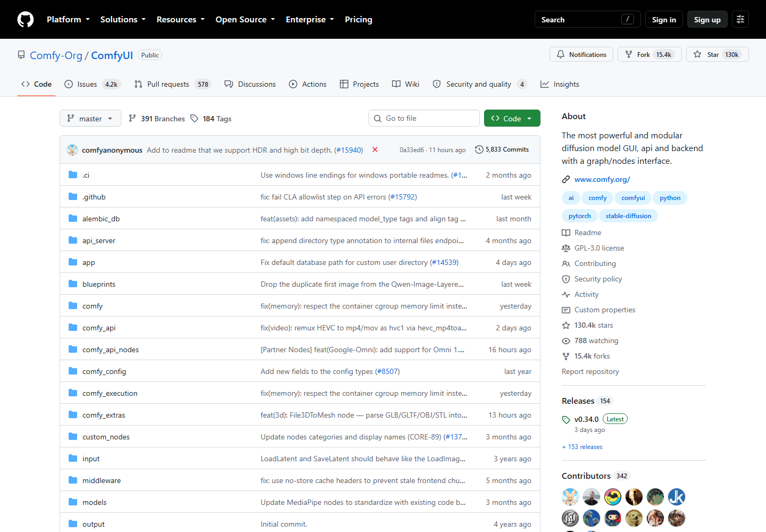Screen dimensions: 766x532
Task: Switch to the Issues tab
Action: tap(93, 84)
